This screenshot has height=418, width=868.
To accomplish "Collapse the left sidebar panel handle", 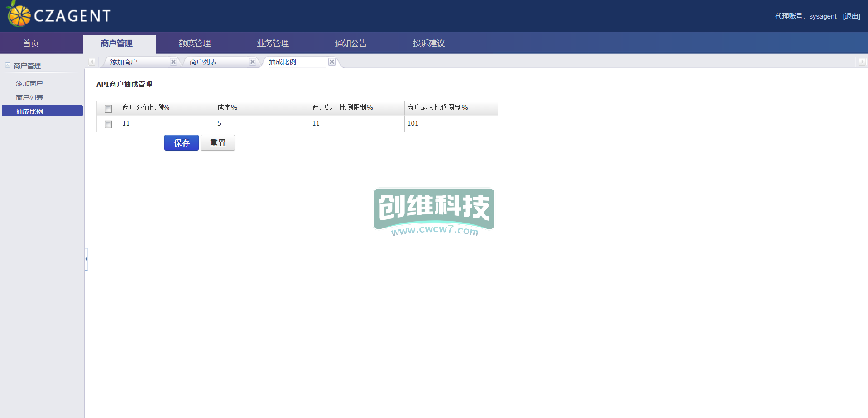I will (86, 259).
